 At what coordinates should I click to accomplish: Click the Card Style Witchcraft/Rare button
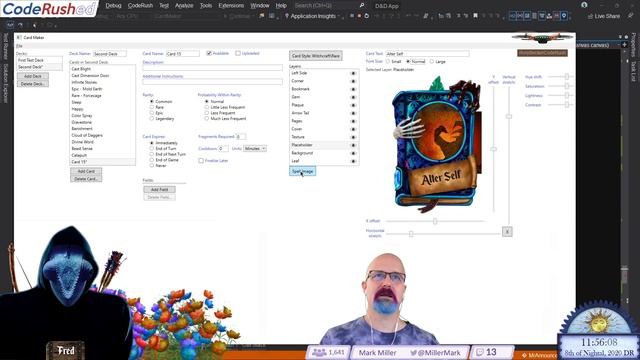click(316, 56)
